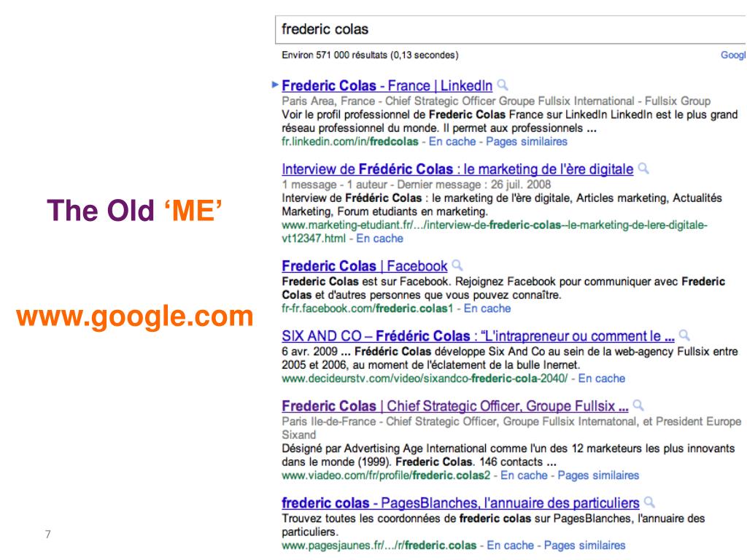
Task: Open the Interview de Frédéric Colas marketing result
Action: (x=457, y=169)
